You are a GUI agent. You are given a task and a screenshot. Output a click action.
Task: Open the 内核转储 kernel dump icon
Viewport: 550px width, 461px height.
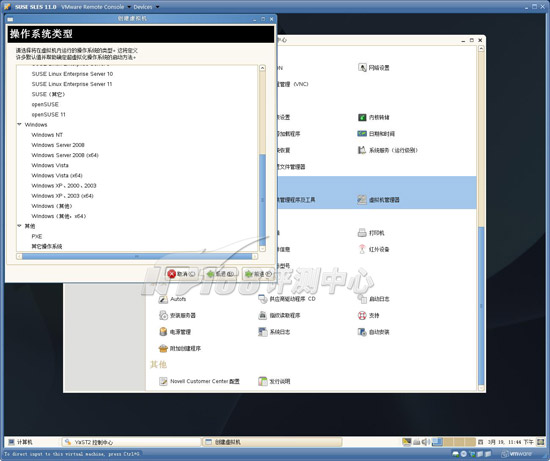(362, 117)
